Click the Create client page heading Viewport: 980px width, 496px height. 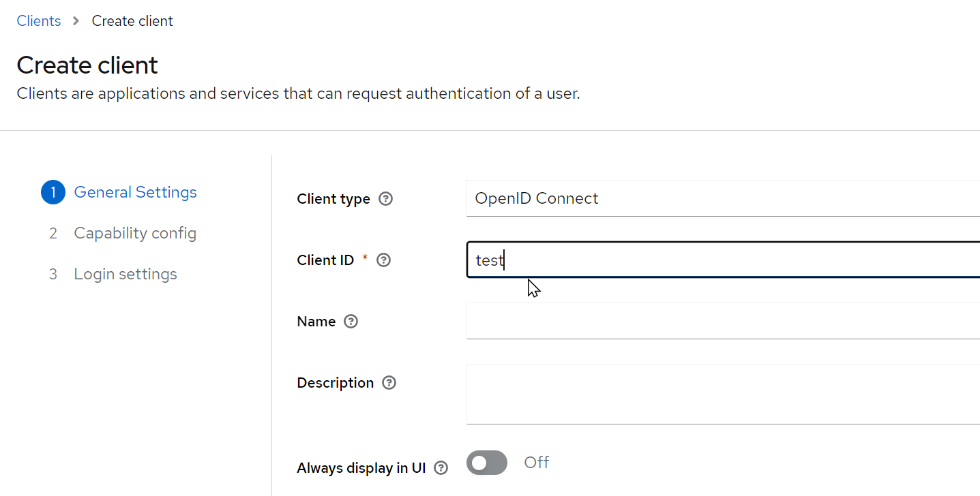click(87, 65)
